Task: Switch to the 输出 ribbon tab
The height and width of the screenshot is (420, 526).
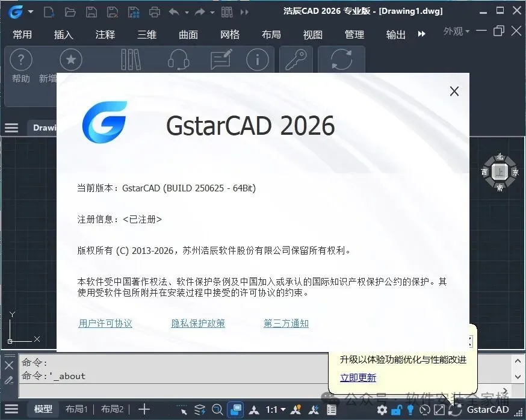Action: [396, 34]
